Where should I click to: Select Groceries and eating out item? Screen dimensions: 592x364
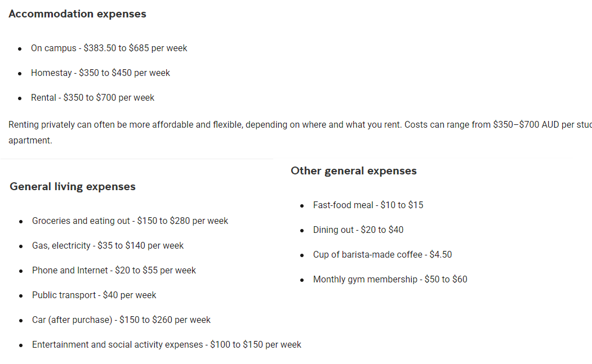[130, 221]
